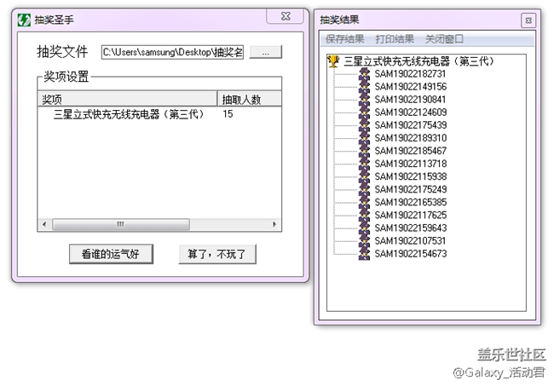Click the 抽取人数 column header
Image resolution: width=554 pixels, height=392 pixels.
pyautogui.click(x=240, y=99)
